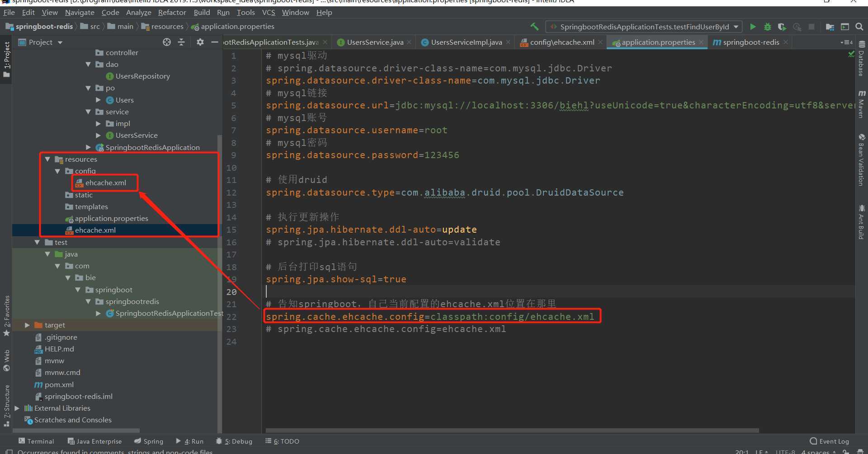Switch to springboot-redis pom tab
Screen dimensions: 868x454
pos(751,42)
